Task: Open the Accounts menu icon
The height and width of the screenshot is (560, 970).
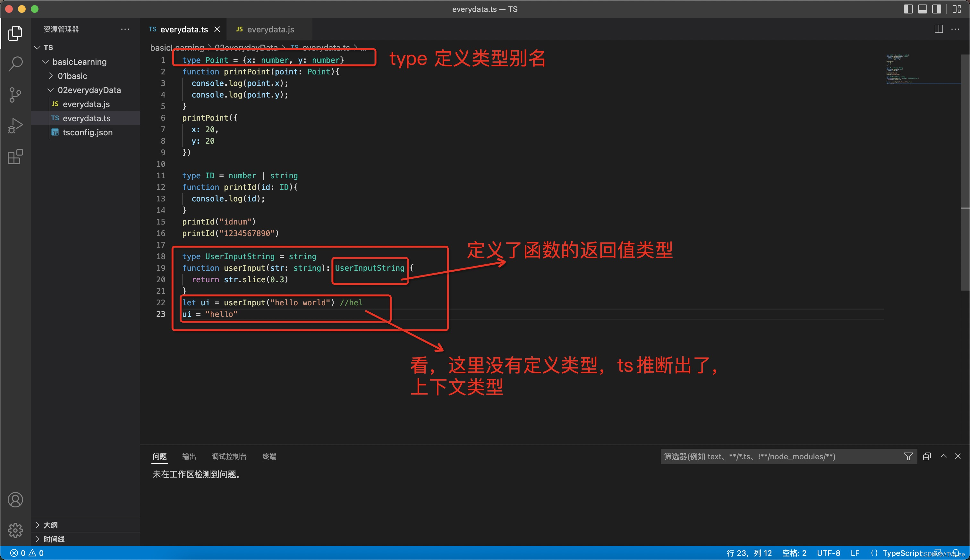Action: (x=15, y=500)
